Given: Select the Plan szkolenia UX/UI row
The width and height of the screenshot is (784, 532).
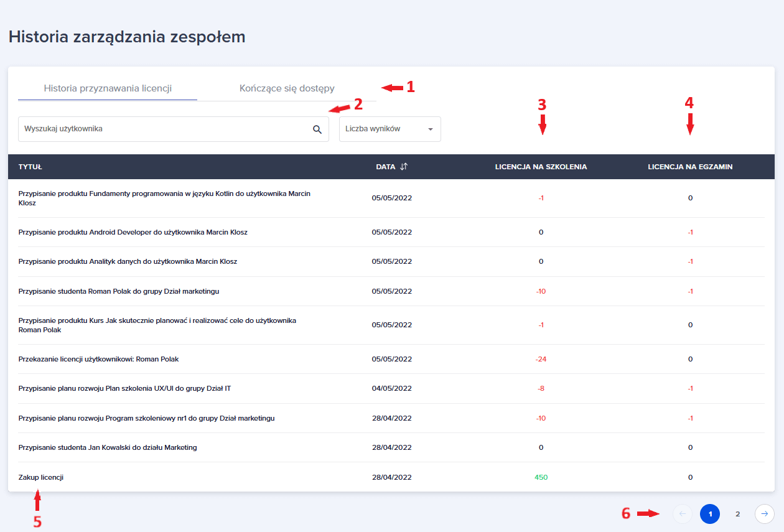Looking at the screenshot, I should (x=124, y=388).
